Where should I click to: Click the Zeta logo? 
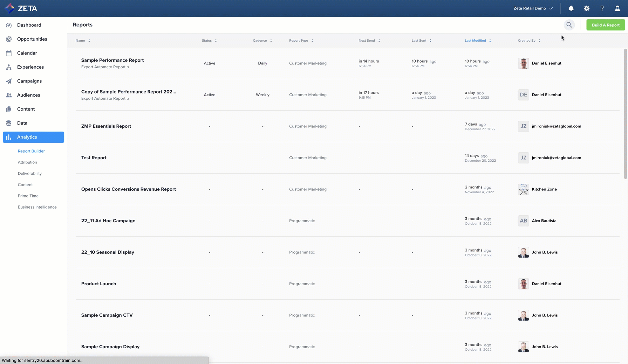pyautogui.click(x=21, y=8)
